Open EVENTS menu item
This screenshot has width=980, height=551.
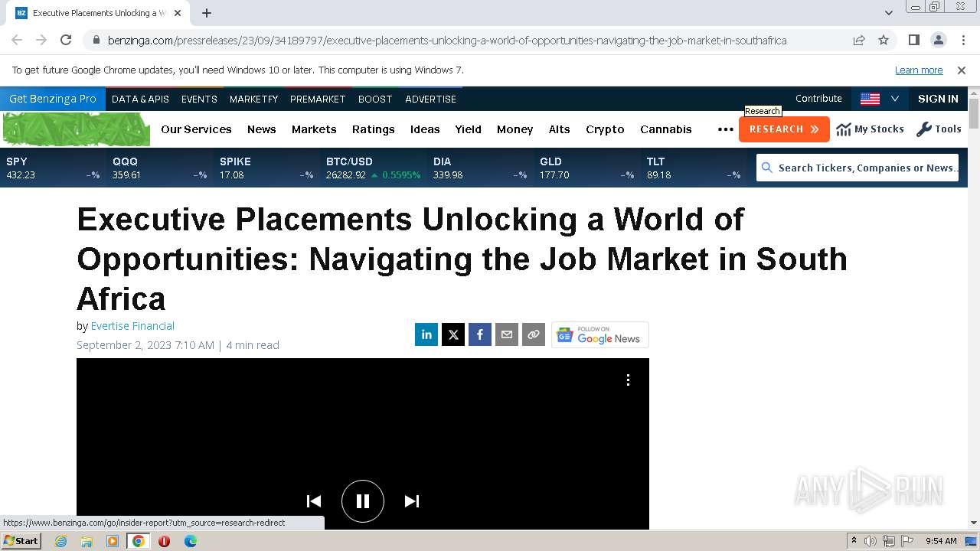click(199, 99)
